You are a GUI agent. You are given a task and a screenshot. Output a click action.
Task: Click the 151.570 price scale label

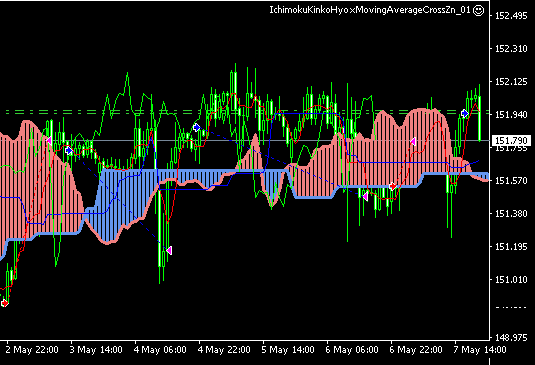tap(511, 180)
